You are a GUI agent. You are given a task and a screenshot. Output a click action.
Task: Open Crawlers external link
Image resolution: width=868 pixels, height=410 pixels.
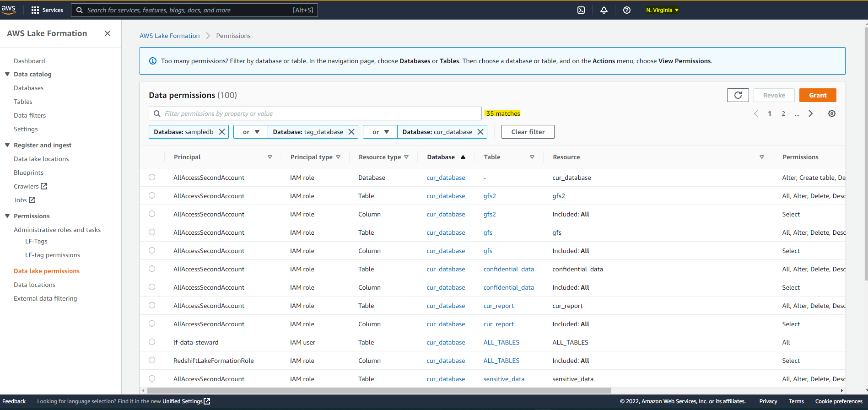tap(31, 186)
